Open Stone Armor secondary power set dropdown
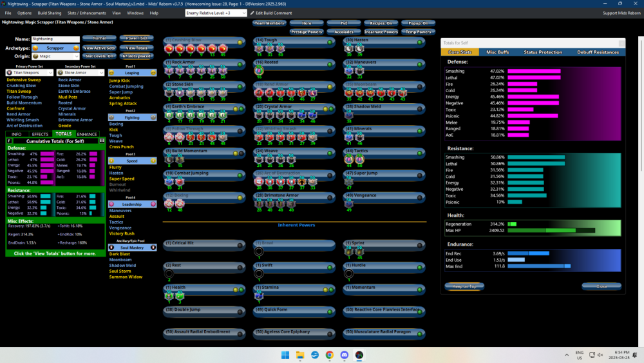644x363 pixels. 80,73
